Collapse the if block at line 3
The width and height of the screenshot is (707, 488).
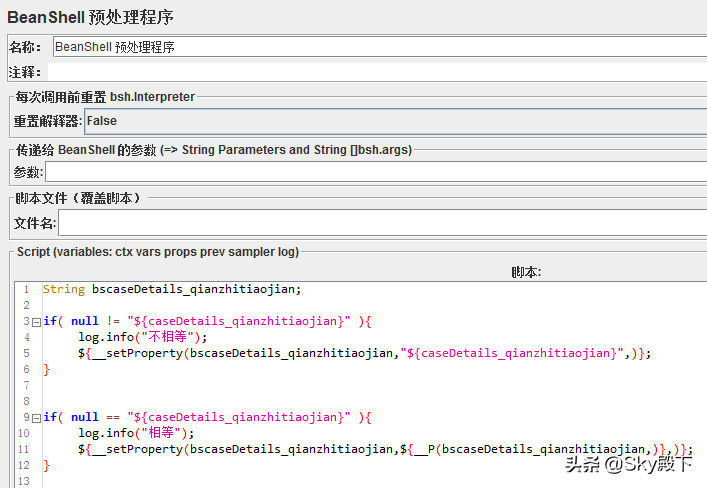37,322
